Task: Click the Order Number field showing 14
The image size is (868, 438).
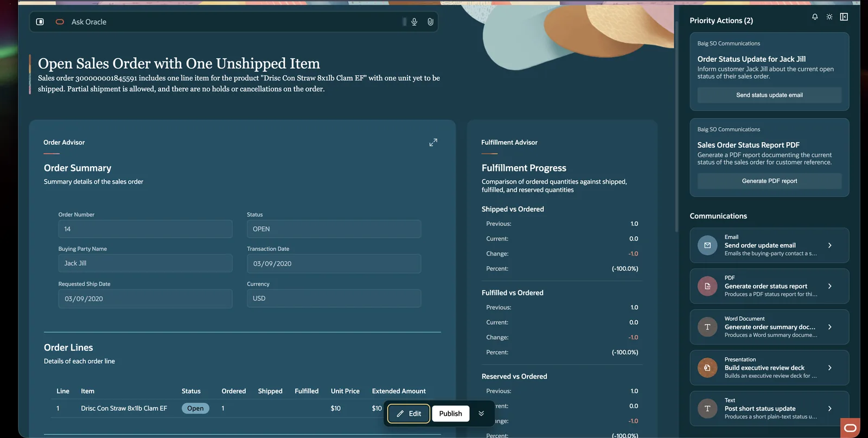Action: [x=145, y=229]
